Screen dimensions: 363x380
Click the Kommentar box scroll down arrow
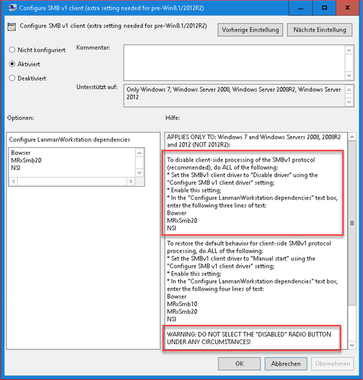click(x=349, y=76)
